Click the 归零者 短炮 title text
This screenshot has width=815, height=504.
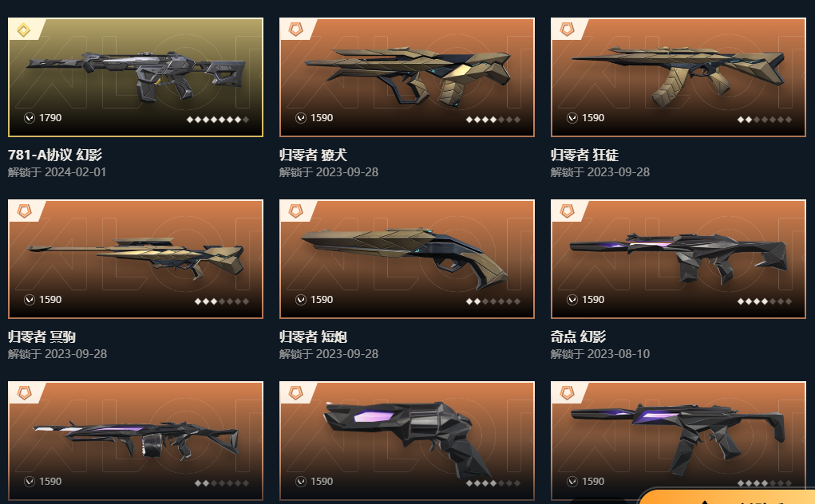point(313,337)
